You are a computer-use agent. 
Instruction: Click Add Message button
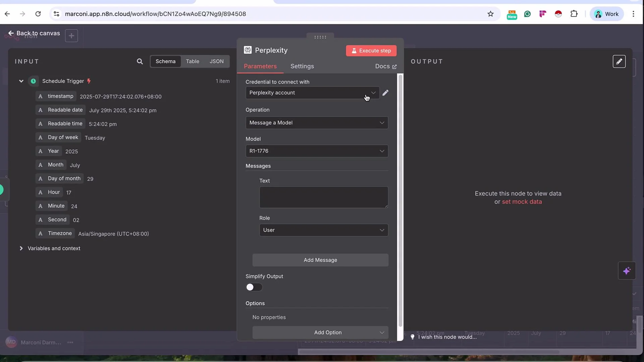click(x=320, y=260)
